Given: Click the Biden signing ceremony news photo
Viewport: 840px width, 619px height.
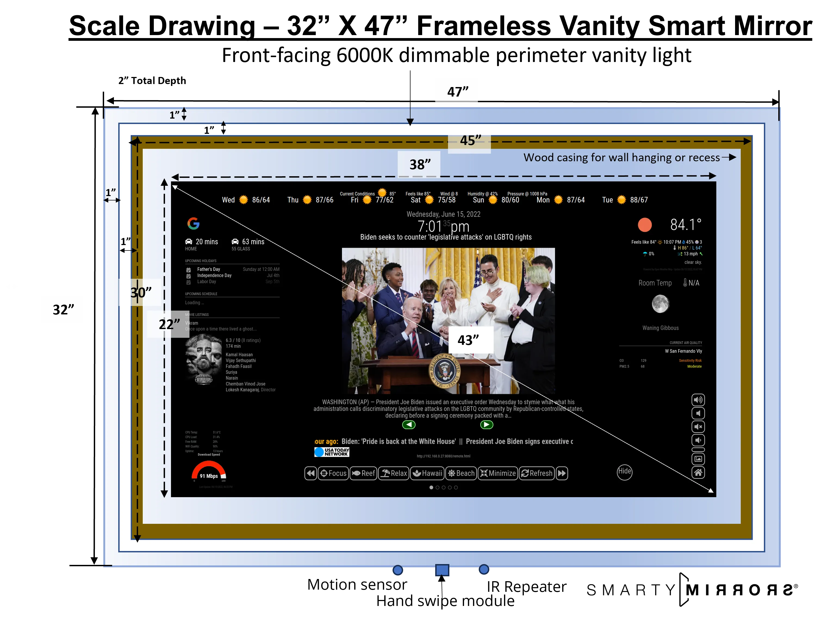Looking at the screenshot, I should tap(448, 321).
